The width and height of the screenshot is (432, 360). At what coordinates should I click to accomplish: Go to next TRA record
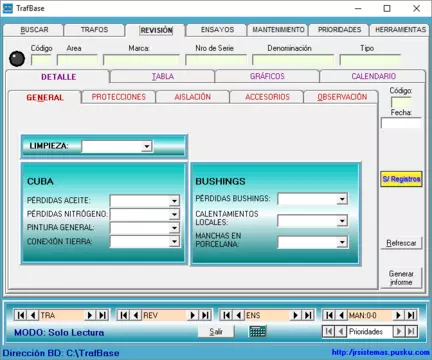[90, 315]
